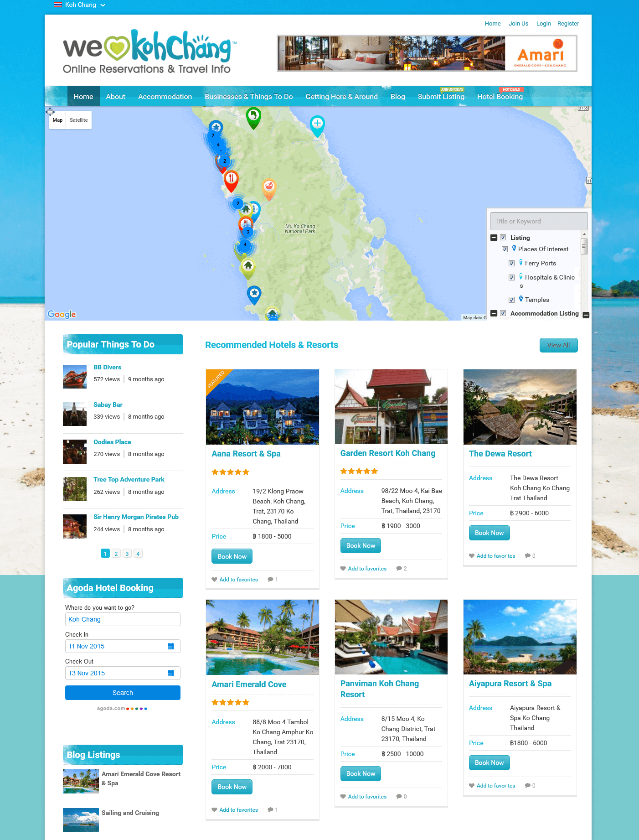This screenshot has height=840, width=639.
Task: Click the red restaurant fork-knife map marker
Action: (x=231, y=181)
